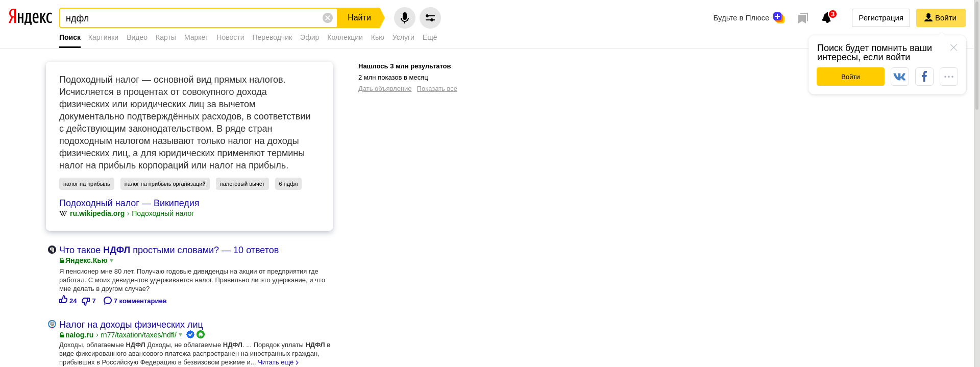Click the yellow Войти button in the popup
The height and width of the screenshot is (367, 980).
[850, 77]
